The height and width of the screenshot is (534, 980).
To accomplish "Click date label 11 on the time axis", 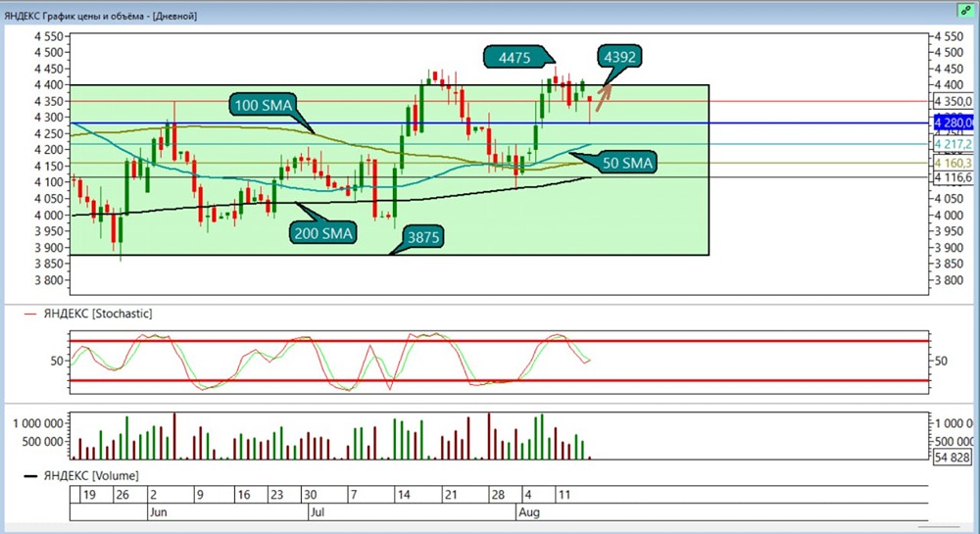I will pyautogui.click(x=564, y=495).
